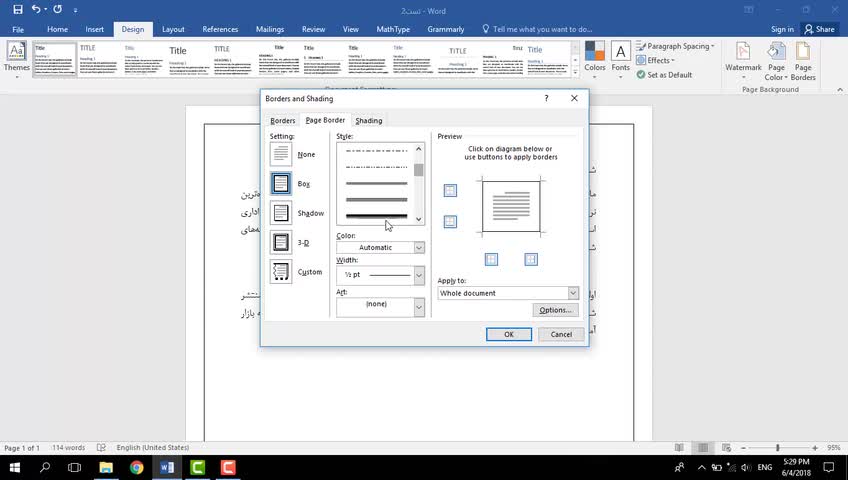Select the thickest line in Style list

click(x=376, y=216)
